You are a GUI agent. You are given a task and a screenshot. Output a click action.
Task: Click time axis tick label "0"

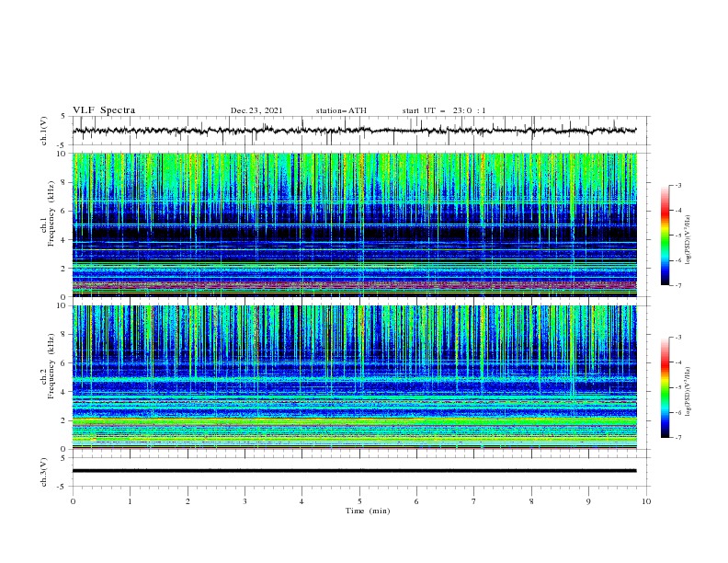pyautogui.click(x=73, y=501)
